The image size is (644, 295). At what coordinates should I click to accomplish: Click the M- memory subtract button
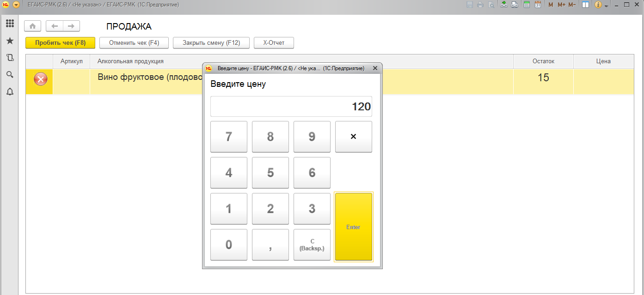572,5
